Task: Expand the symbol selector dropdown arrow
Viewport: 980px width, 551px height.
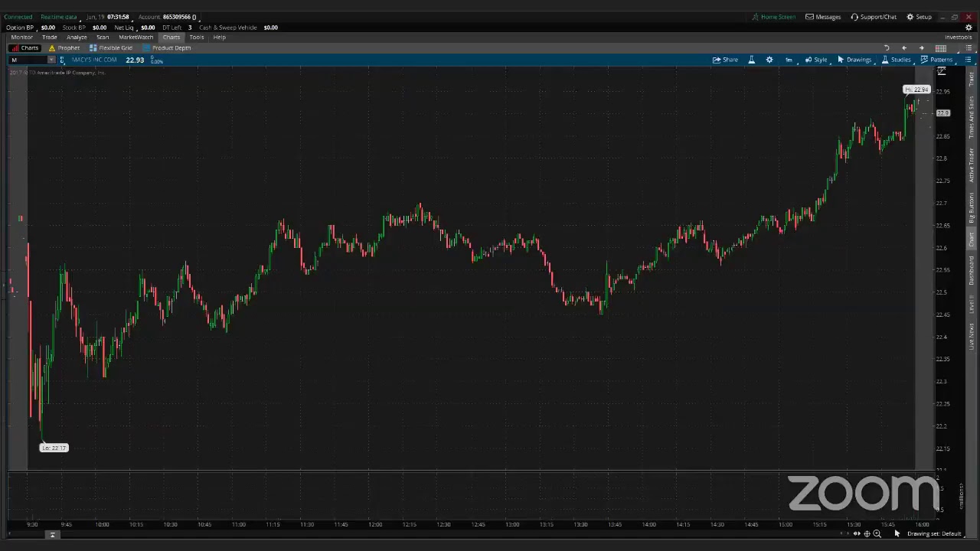Action: pos(51,60)
